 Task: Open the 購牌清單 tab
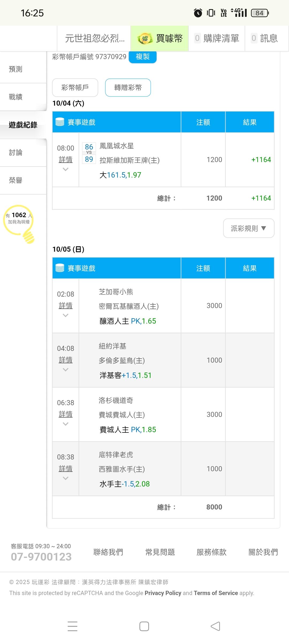217,39
